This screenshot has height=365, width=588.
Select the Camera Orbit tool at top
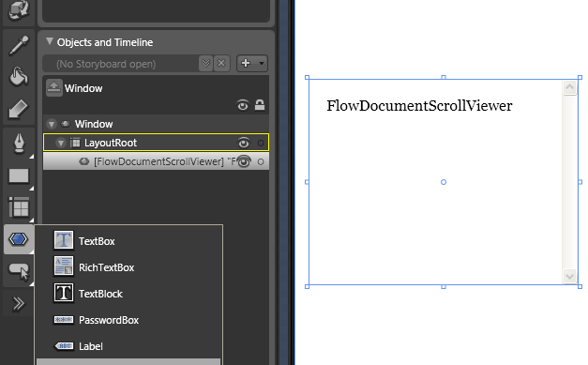(19, 9)
